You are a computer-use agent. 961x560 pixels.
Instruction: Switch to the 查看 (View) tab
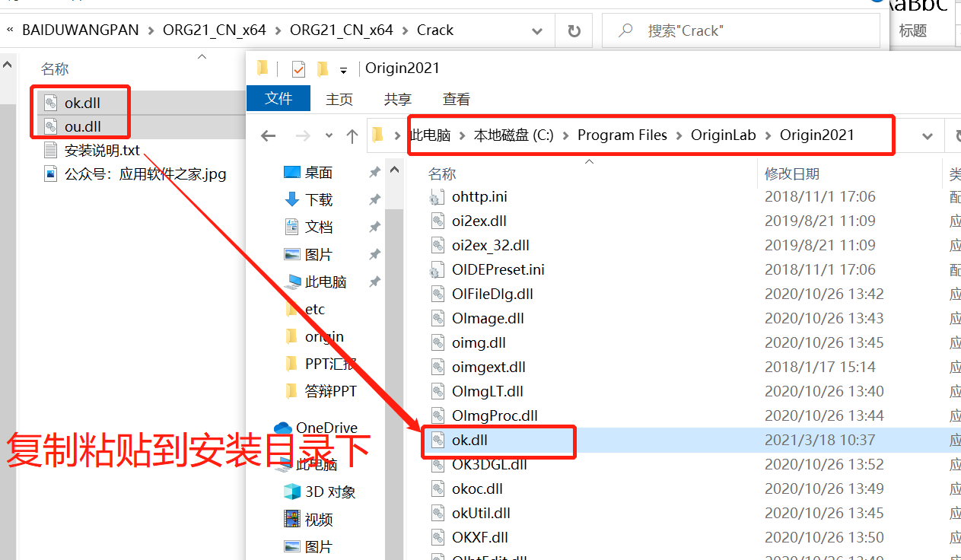pyautogui.click(x=455, y=99)
